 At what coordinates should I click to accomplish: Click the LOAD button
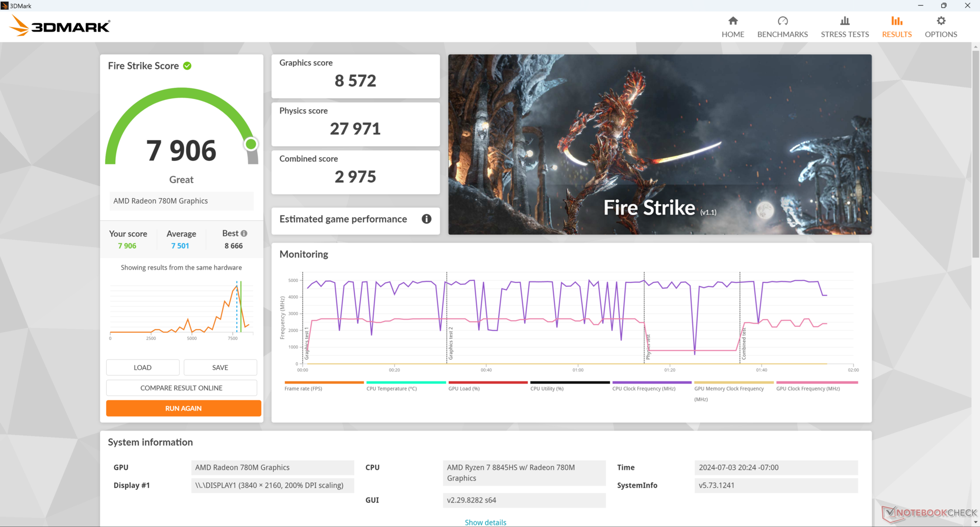[x=142, y=368]
